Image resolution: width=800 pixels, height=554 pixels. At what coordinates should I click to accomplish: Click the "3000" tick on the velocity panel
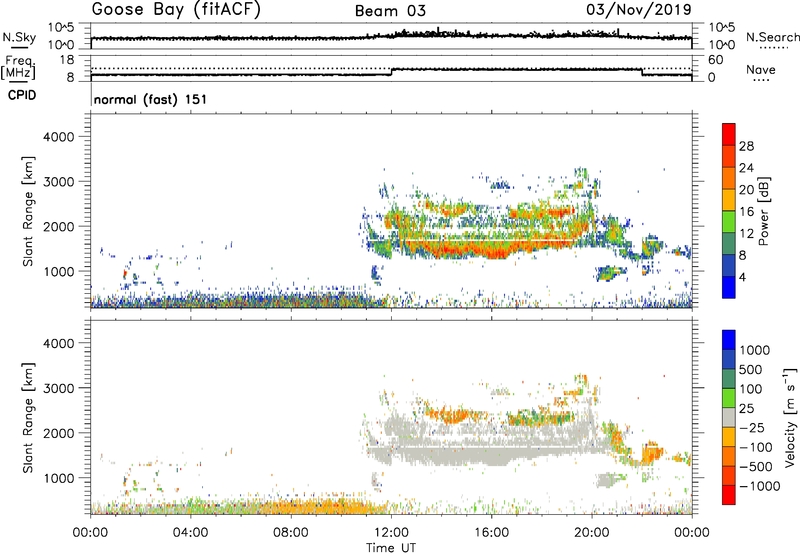(59, 388)
